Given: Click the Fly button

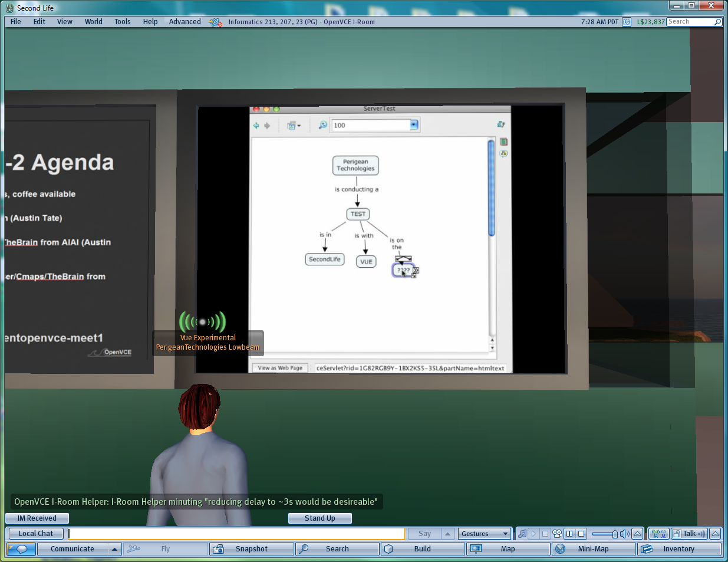Looking at the screenshot, I should coord(166,549).
